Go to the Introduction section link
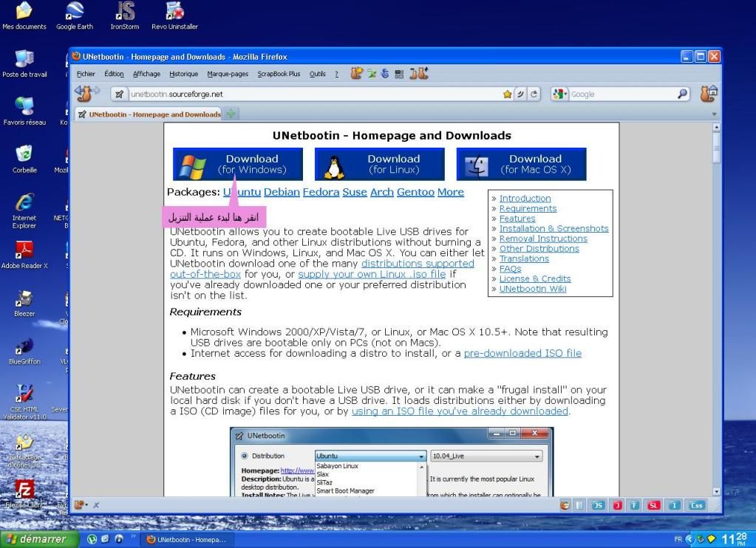This screenshot has height=548, width=756. (525, 198)
